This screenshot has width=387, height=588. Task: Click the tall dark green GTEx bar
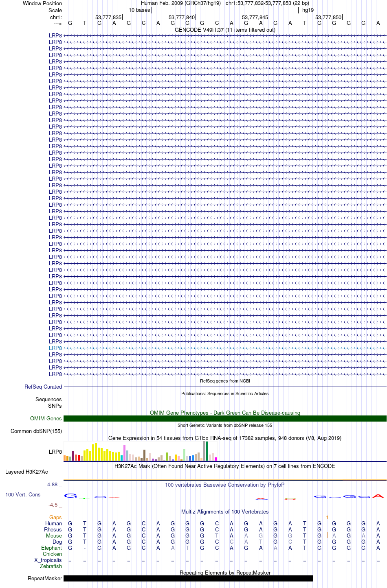207,451
